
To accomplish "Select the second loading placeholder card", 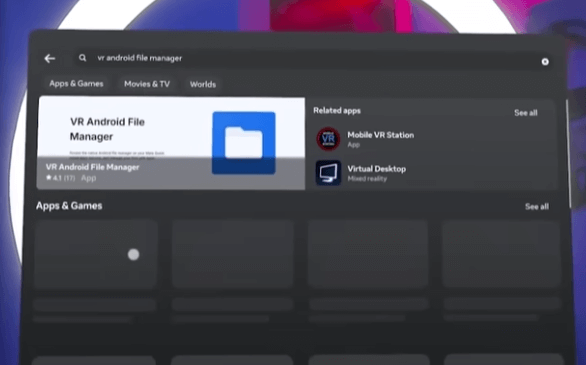I will click(233, 254).
